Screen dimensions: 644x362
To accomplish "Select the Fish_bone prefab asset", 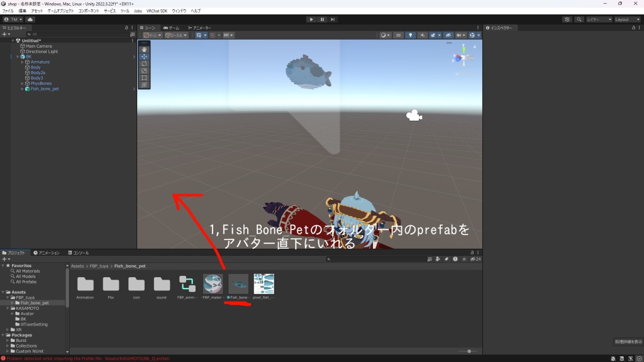I will click(238, 287).
